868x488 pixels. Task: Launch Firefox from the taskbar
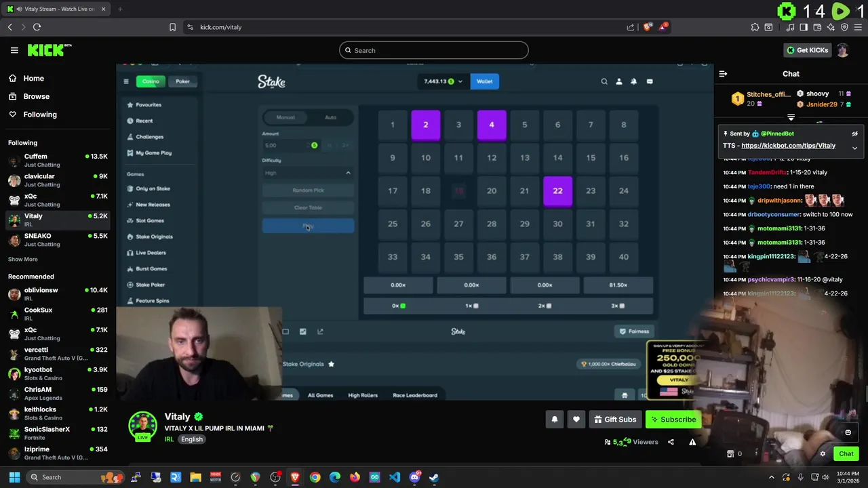[x=355, y=477]
